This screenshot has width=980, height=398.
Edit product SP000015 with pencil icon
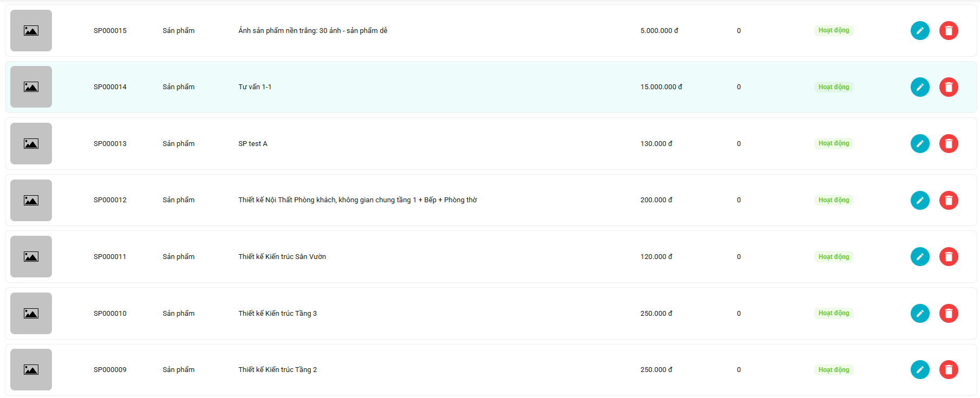coord(920,31)
